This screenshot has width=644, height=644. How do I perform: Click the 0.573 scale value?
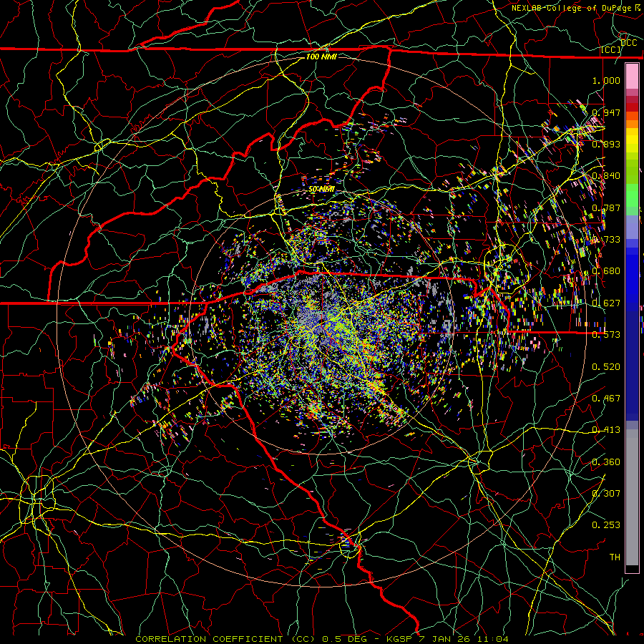pos(606,334)
